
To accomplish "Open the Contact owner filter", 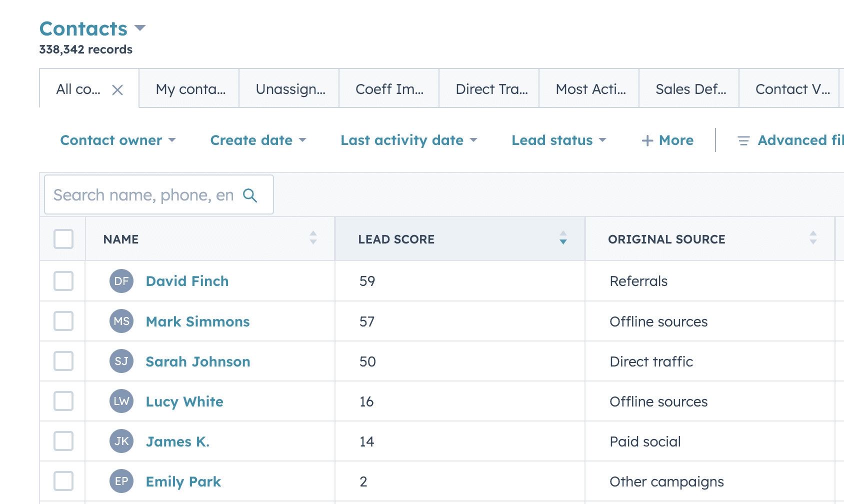I will pos(118,140).
